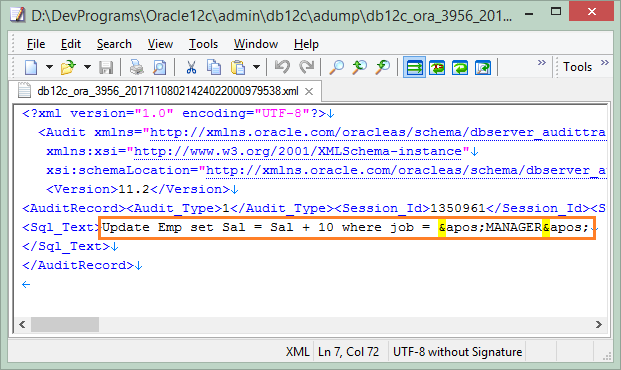The width and height of the screenshot is (621, 370).
Task: Open the Help menu
Action: (x=306, y=44)
